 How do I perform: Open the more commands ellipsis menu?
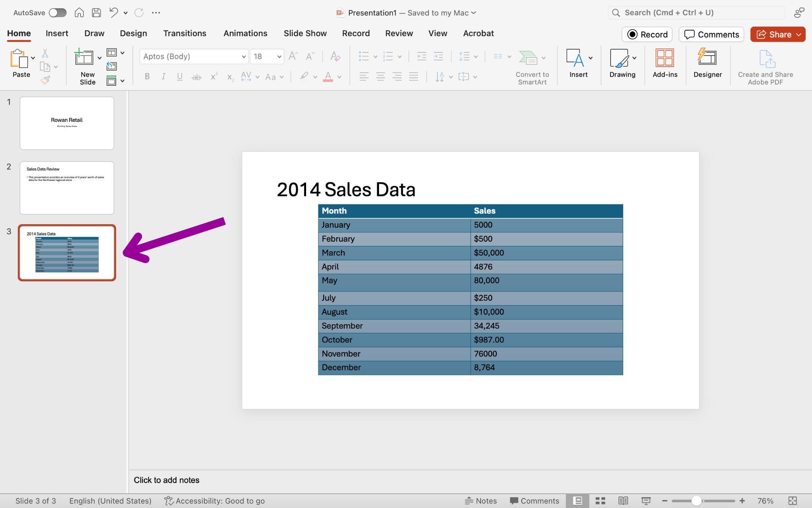[x=156, y=13]
